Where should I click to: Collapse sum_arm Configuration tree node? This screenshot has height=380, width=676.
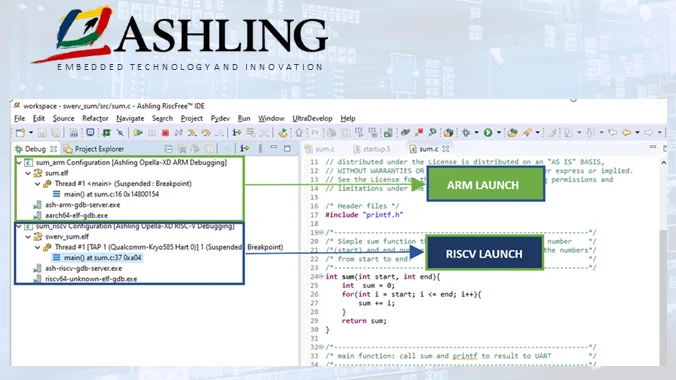point(19,163)
